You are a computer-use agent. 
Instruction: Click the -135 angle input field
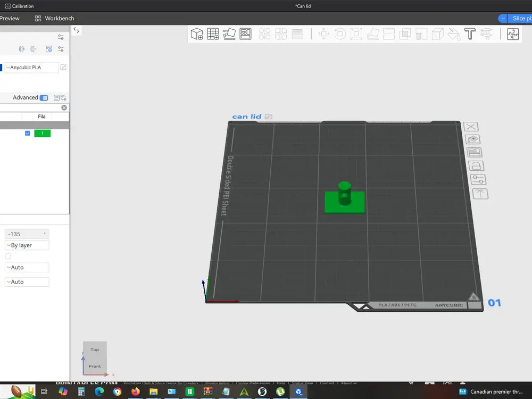27,234
